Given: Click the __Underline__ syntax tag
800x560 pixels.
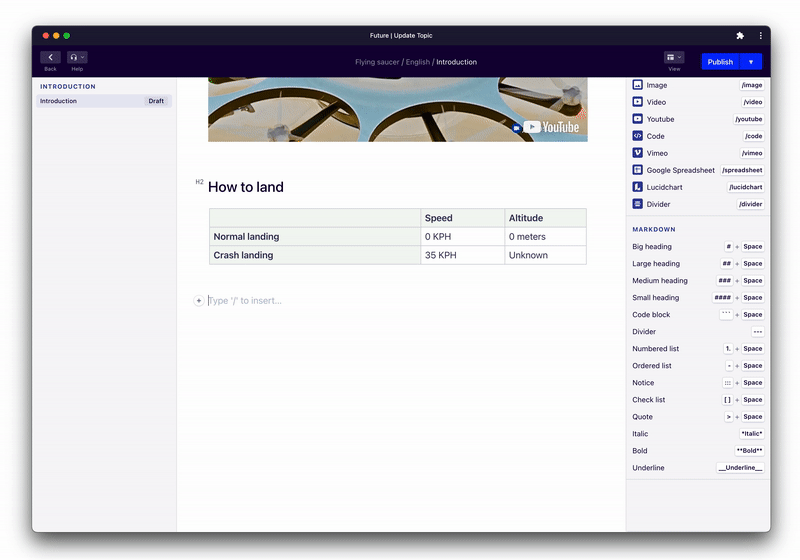Looking at the screenshot, I should [x=740, y=468].
